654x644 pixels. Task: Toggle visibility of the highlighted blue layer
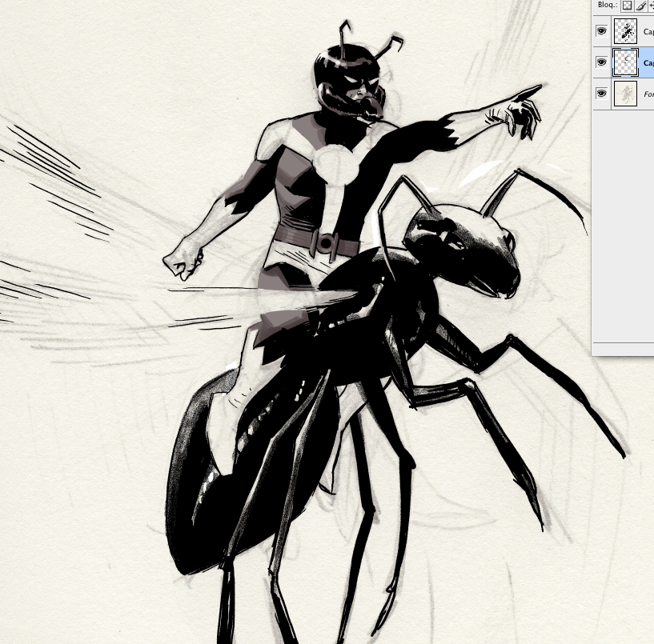pyautogui.click(x=601, y=62)
